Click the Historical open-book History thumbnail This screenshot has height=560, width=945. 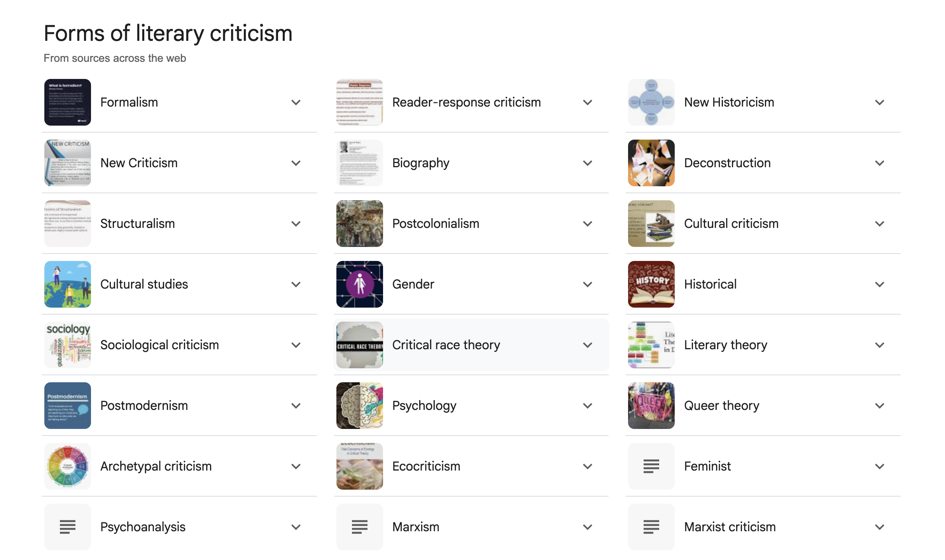(x=651, y=284)
